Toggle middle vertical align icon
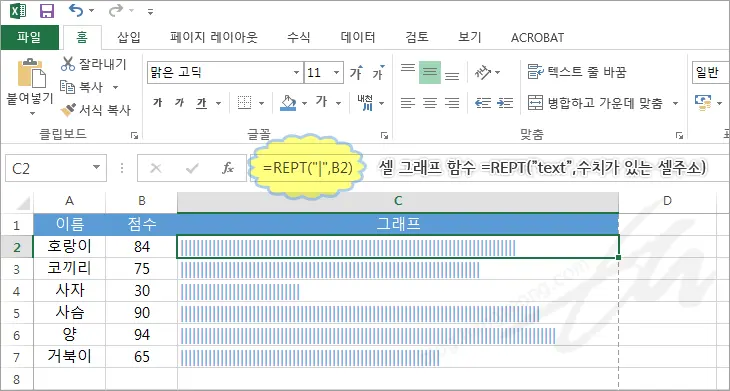The height and width of the screenshot is (391, 730). (x=430, y=73)
